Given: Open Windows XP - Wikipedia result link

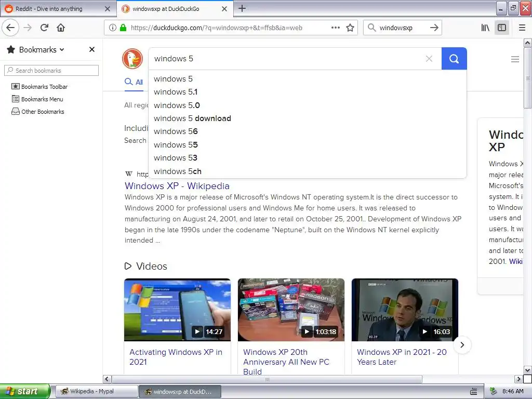Looking at the screenshot, I should click(x=177, y=186).
